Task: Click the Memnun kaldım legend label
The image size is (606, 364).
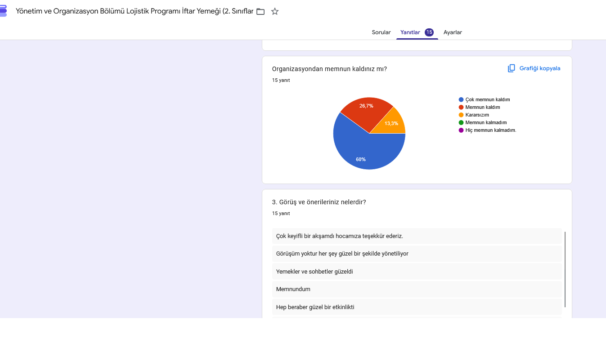Action: click(x=483, y=107)
